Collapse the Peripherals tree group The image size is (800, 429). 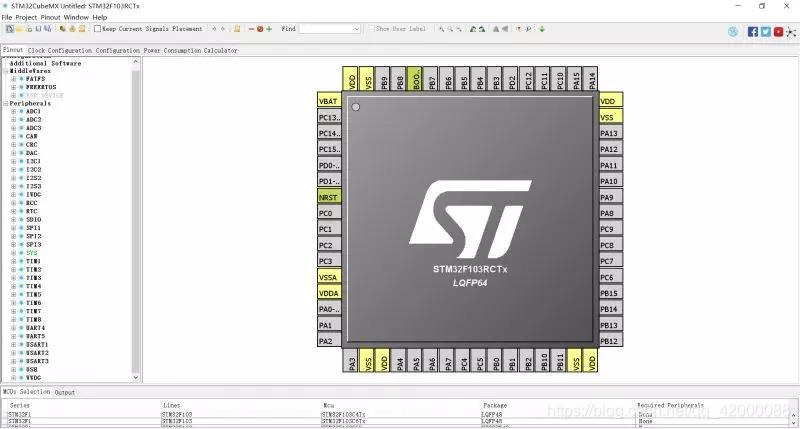tap(6, 104)
